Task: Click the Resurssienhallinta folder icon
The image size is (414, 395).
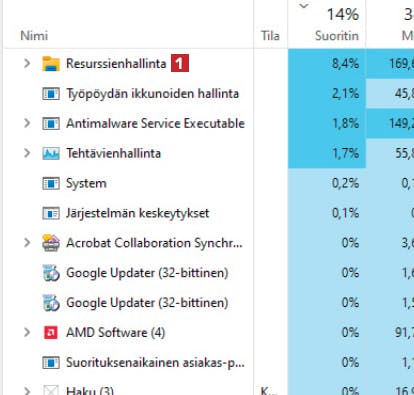Action: (51, 64)
